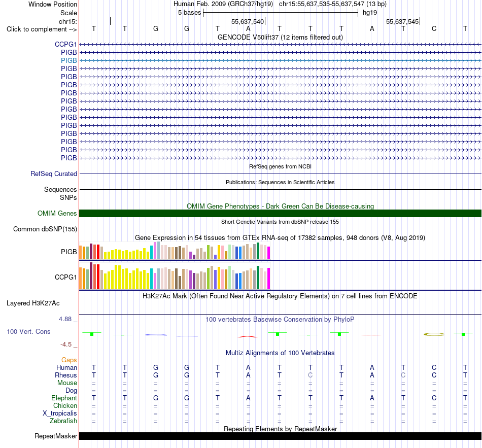Click 'Short Genetic Variants from dbSNP release 155'
This screenshot has width=482, height=448.
(280, 222)
